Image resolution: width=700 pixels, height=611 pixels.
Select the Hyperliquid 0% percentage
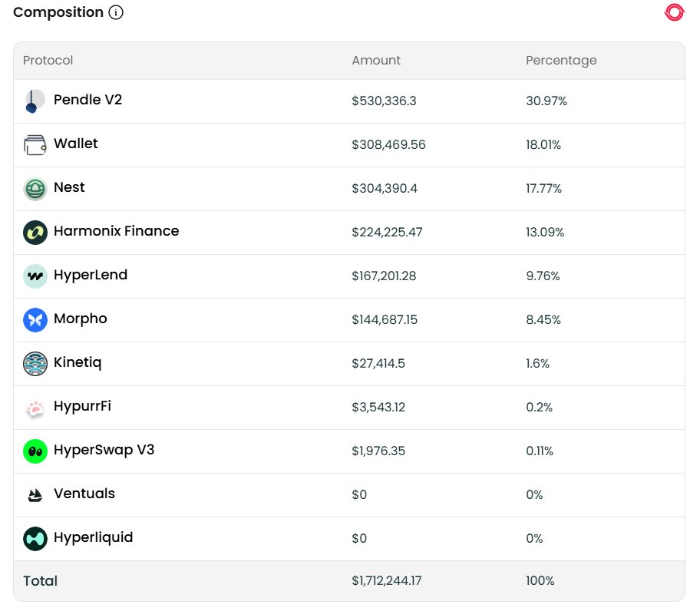(534, 538)
